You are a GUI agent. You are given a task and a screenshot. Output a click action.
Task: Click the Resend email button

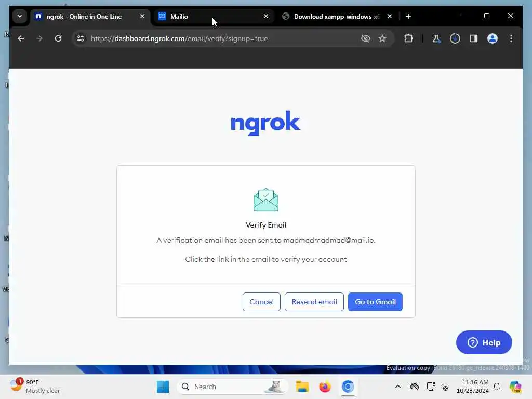pos(314,302)
